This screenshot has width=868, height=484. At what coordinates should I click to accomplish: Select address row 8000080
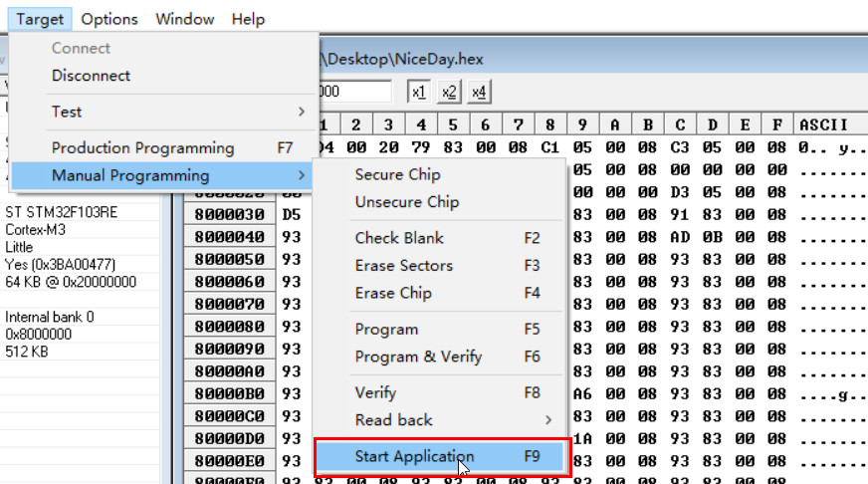[229, 327]
